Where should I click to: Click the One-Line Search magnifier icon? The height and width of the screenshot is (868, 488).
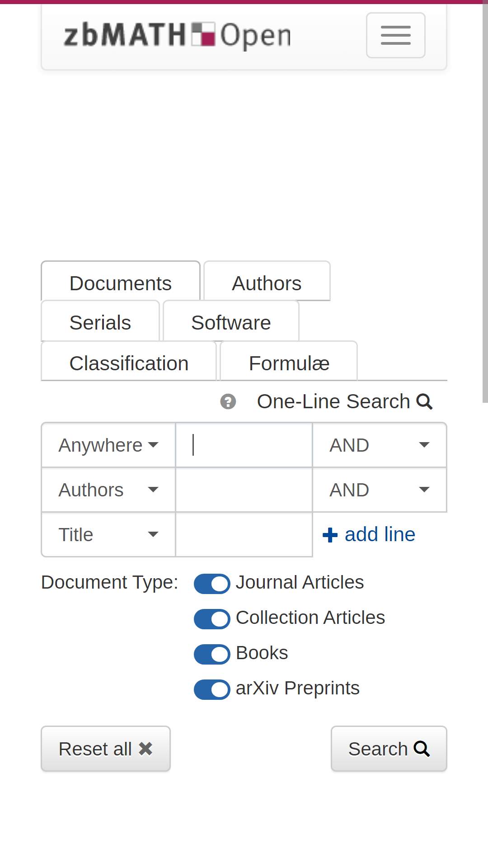pos(424,401)
